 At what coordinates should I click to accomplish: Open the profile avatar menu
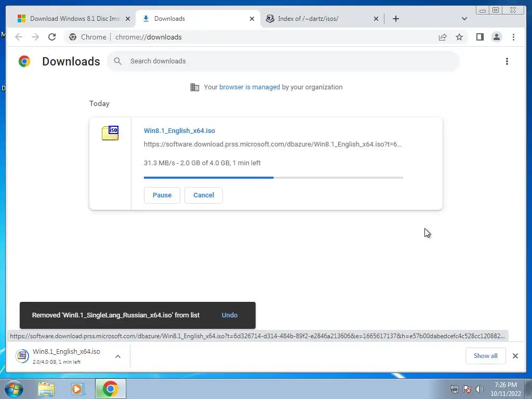pyautogui.click(x=496, y=37)
